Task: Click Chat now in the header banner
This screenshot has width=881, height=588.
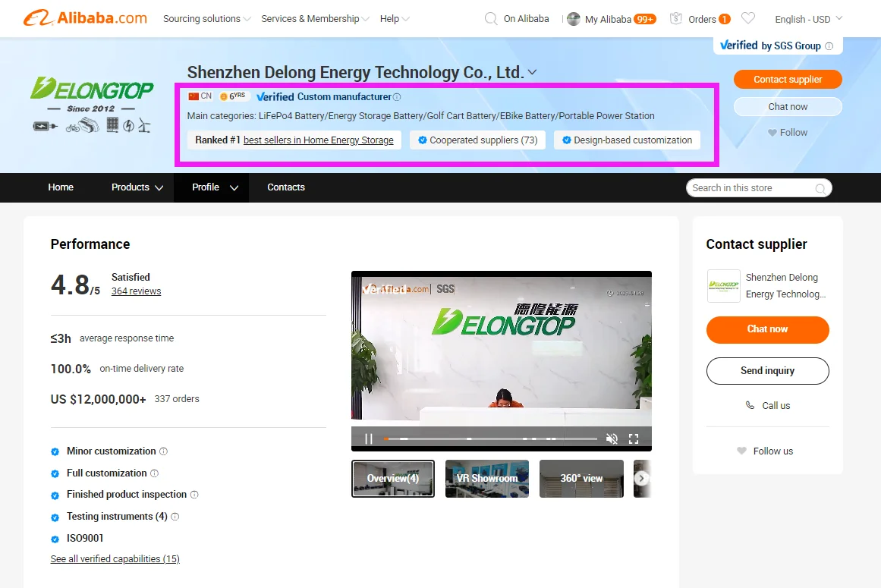Action: [x=788, y=107]
